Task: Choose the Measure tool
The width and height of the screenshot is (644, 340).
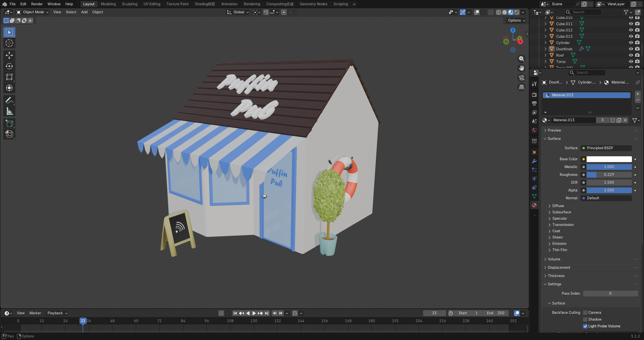Action: coord(9,111)
